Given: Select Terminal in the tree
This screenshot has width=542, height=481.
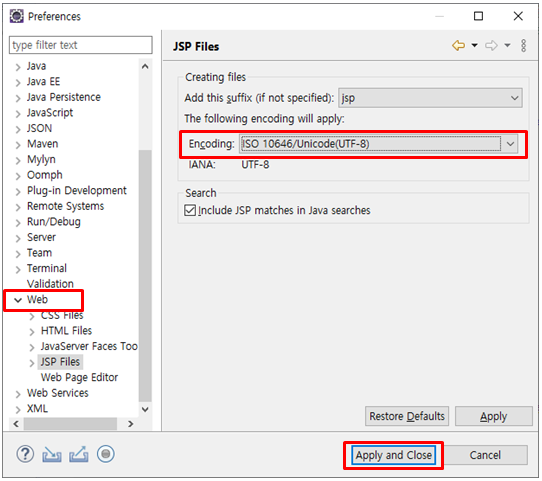Looking at the screenshot, I should click(47, 268).
